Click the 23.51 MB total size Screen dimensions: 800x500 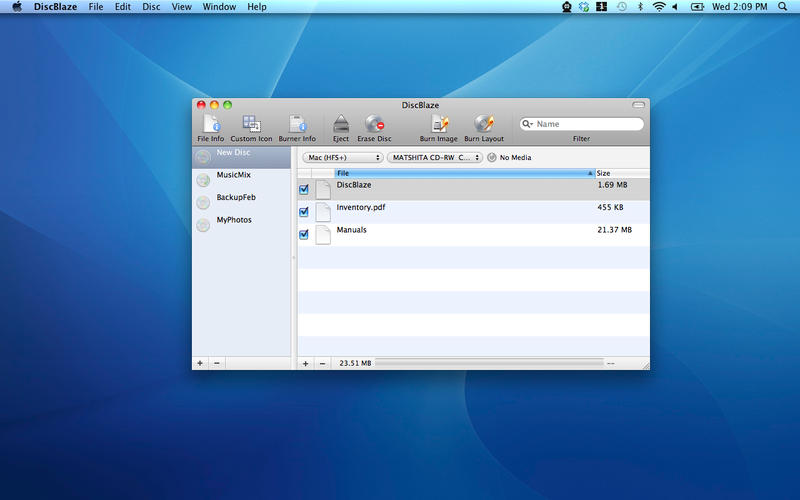pyautogui.click(x=355, y=363)
